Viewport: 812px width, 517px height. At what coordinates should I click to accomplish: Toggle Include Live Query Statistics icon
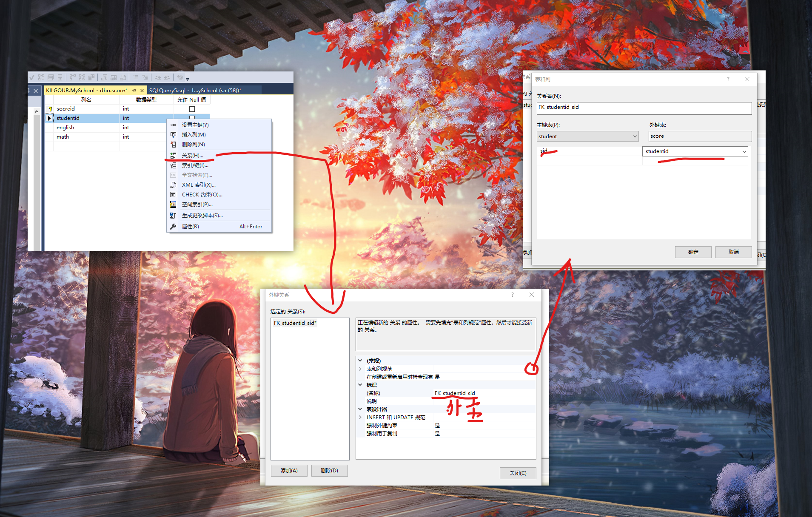coord(82,77)
